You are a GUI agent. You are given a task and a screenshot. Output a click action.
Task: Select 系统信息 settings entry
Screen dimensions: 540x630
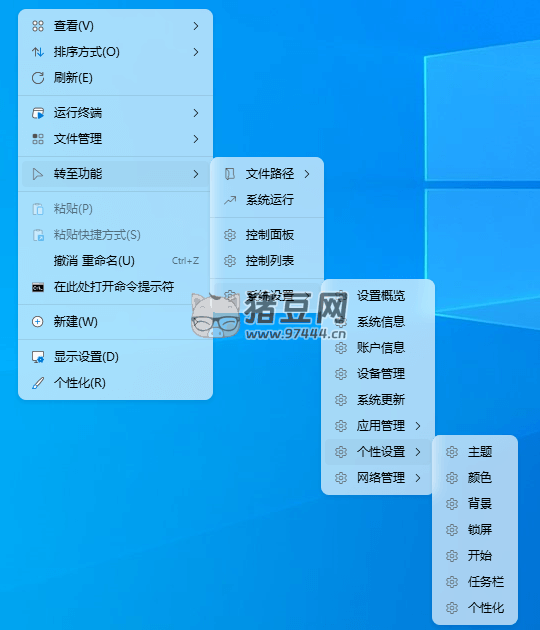pyautogui.click(x=378, y=322)
